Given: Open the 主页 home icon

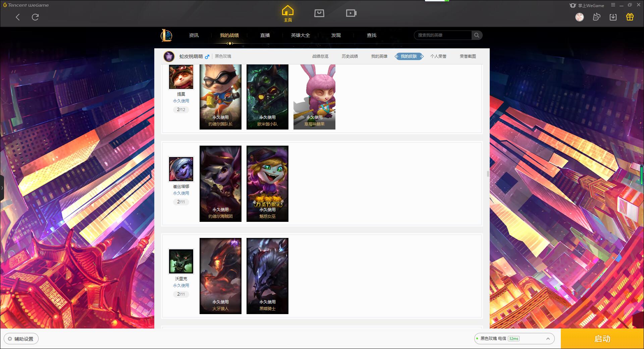Looking at the screenshot, I should 288,13.
